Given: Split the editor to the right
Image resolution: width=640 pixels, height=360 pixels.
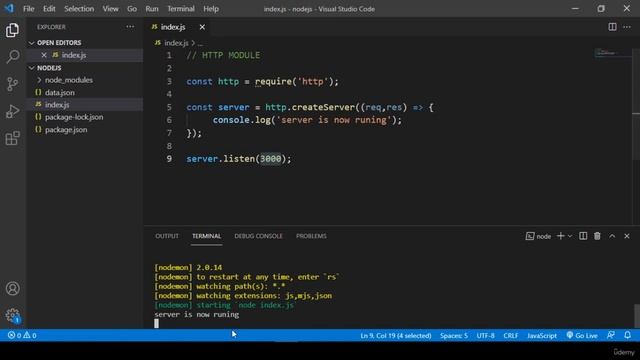Looking at the screenshot, I should [612, 27].
